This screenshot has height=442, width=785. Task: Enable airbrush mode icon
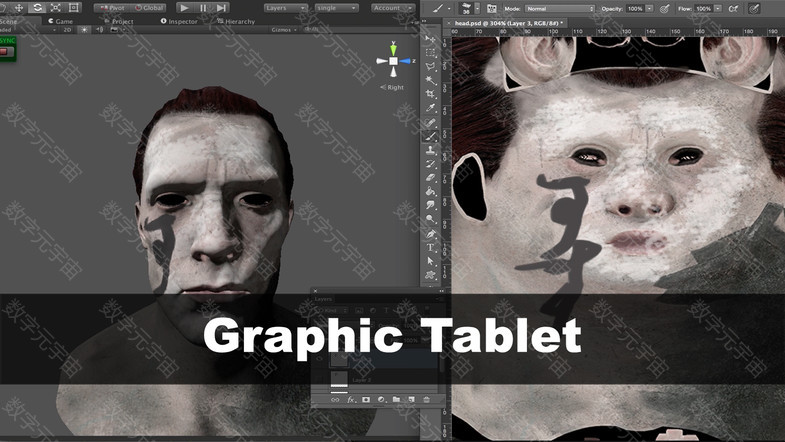733,9
